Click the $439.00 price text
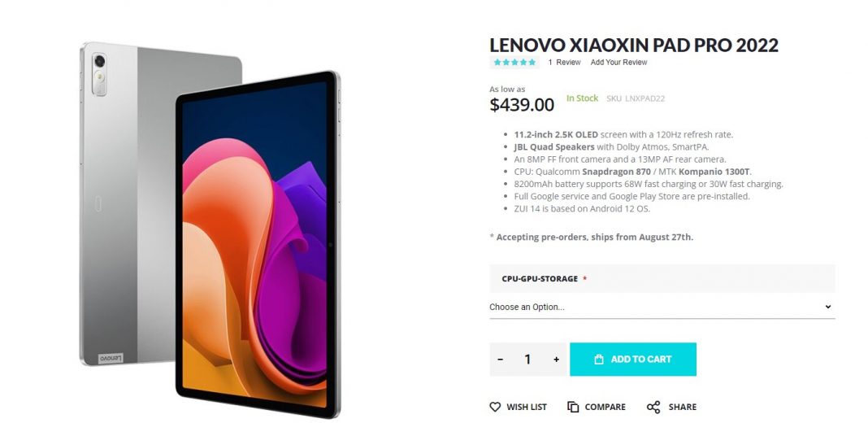 click(x=522, y=104)
